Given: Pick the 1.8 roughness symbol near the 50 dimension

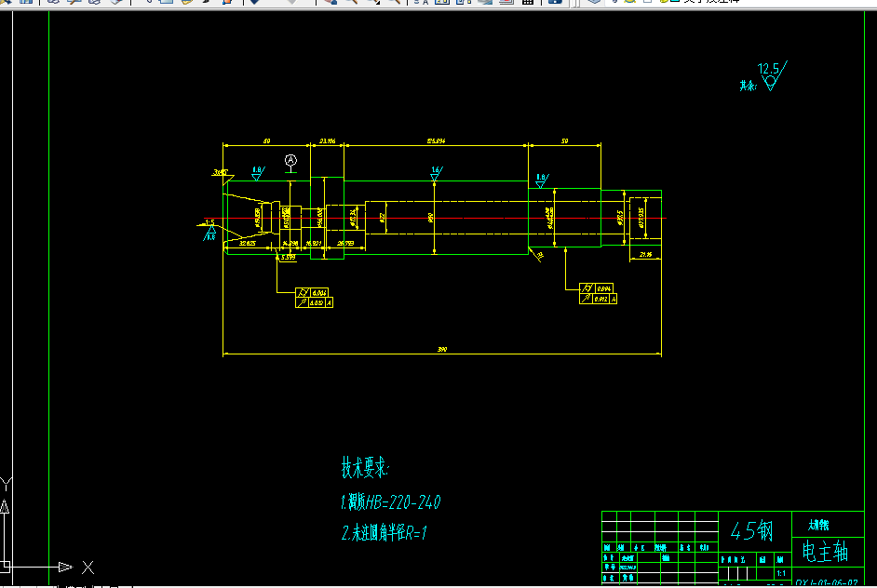Looking at the screenshot, I should [542, 180].
